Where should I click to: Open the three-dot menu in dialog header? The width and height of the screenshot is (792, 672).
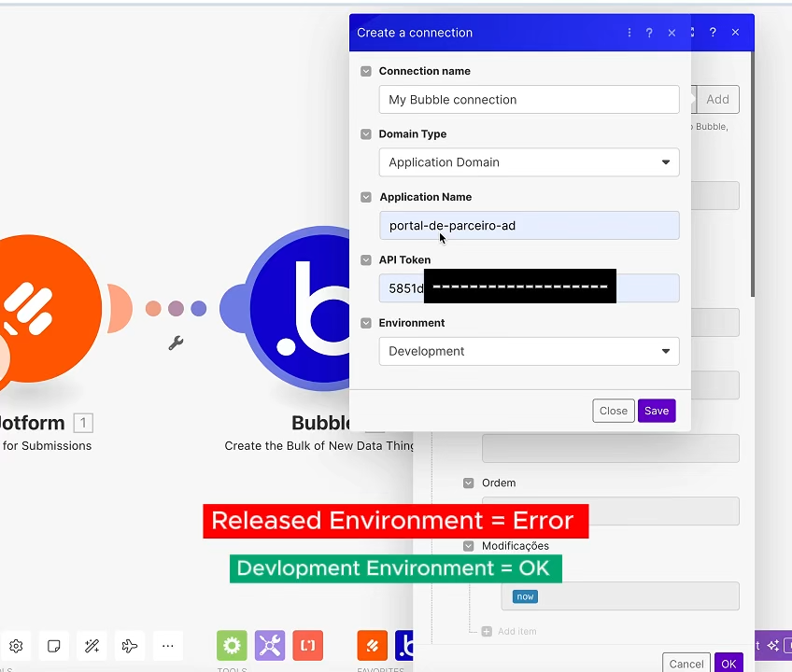[629, 33]
